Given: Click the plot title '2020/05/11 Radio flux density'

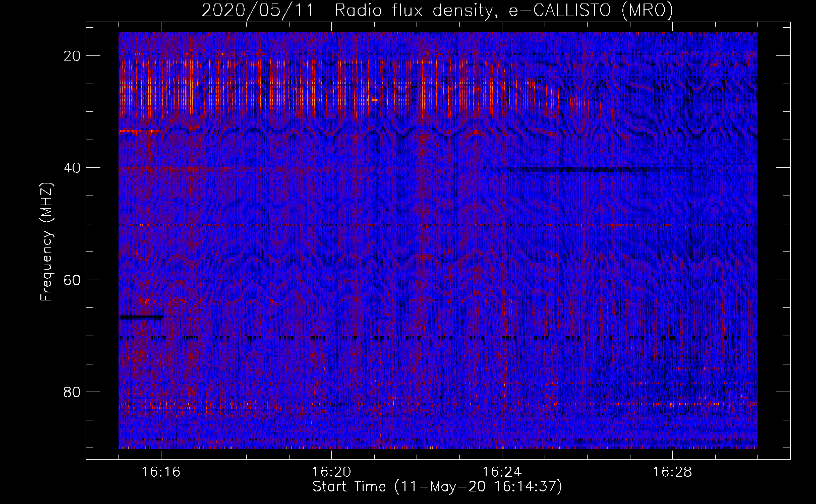Looking at the screenshot, I should click(x=437, y=10).
